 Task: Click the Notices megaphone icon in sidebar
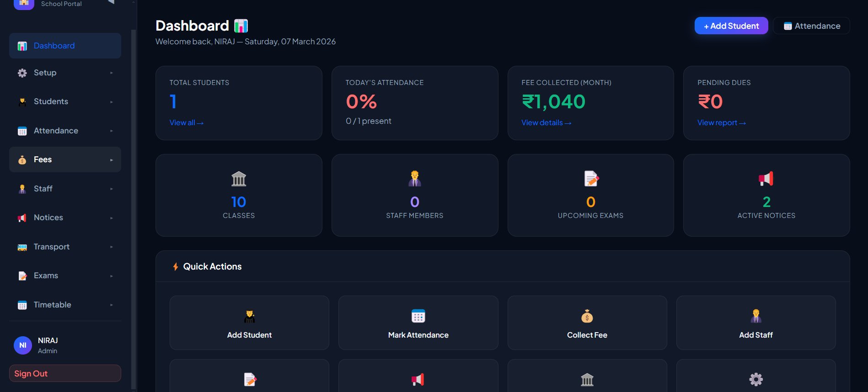(22, 218)
